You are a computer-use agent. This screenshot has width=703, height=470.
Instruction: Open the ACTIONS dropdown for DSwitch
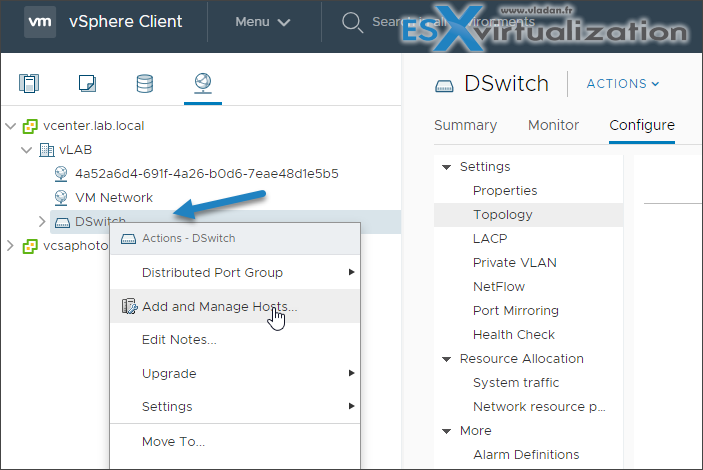(x=623, y=83)
